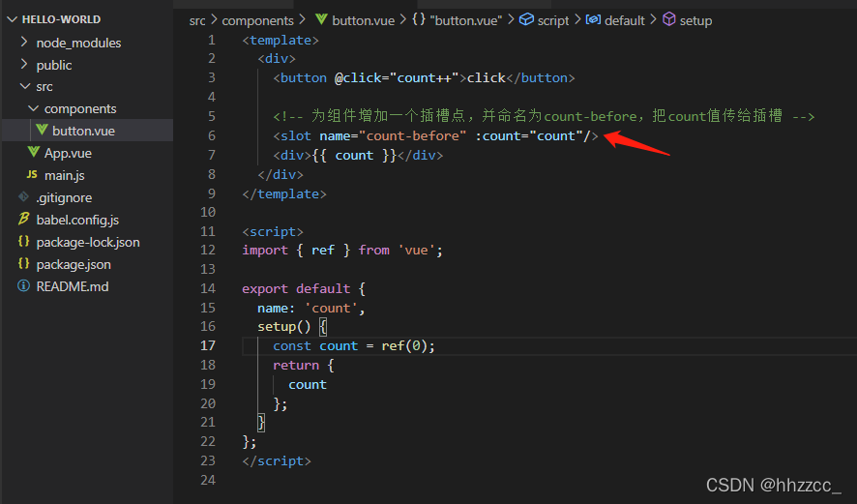
Task: Click line number 6 in the gutter
Action: pos(212,135)
